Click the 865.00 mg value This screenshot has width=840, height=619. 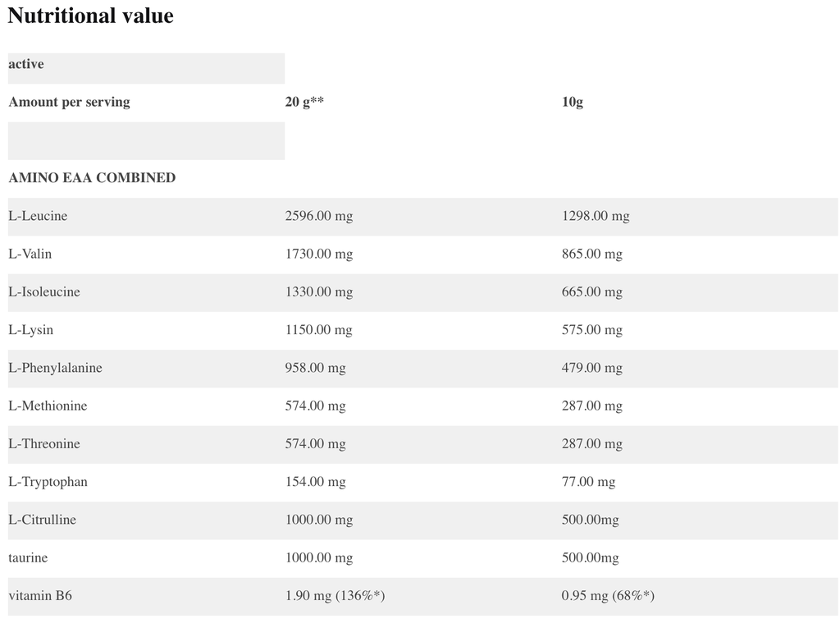[592, 254]
